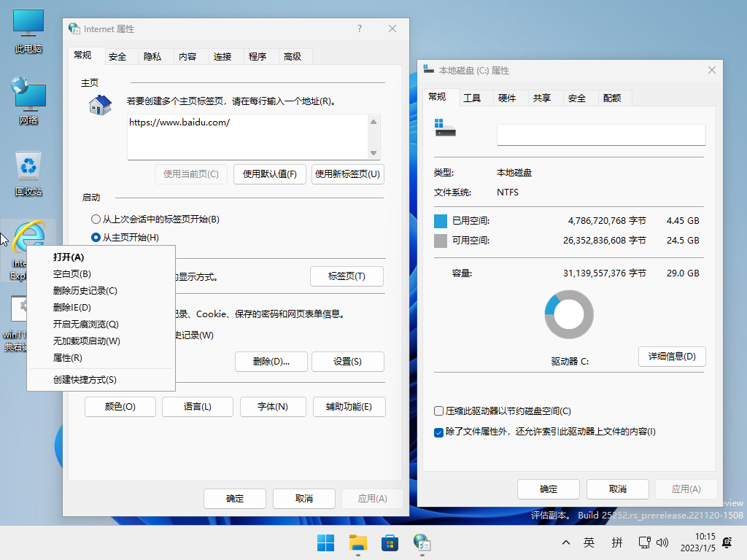Select 从主页开始 radio button

pos(96,237)
